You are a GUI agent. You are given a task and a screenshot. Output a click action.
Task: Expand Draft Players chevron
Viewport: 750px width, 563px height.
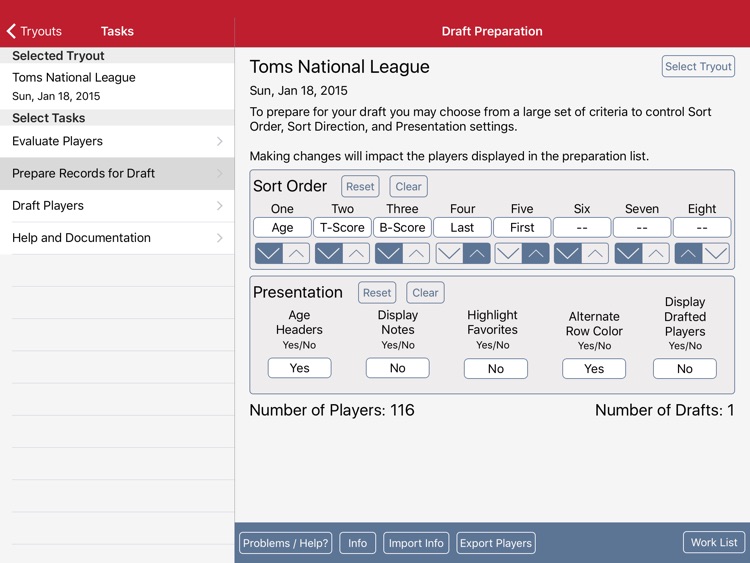tap(220, 206)
